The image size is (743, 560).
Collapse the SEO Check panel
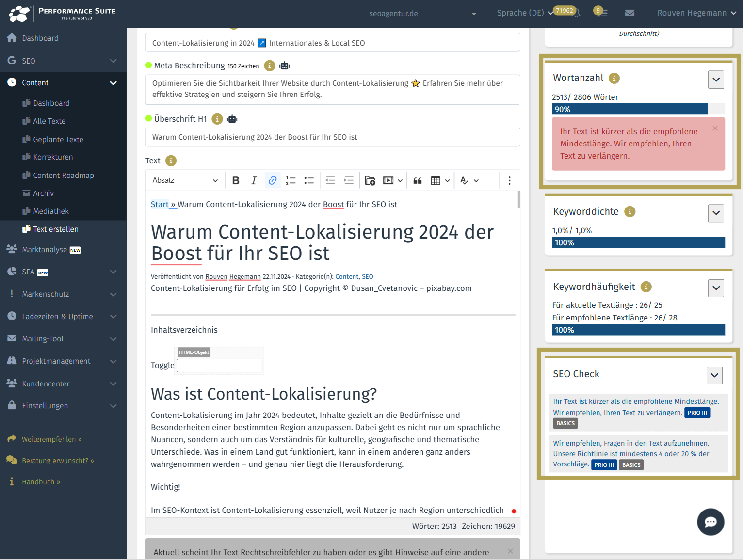(x=714, y=375)
